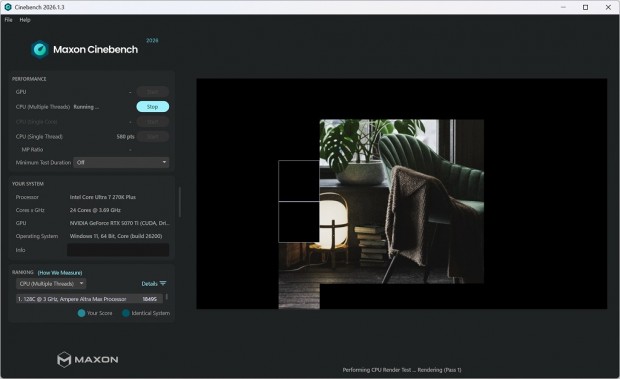
Task: Click the Maxon Cinebench logo icon
Action: click(40, 49)
